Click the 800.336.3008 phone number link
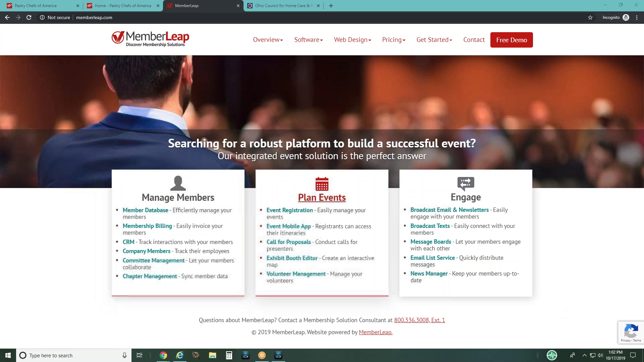 point(420,320)
